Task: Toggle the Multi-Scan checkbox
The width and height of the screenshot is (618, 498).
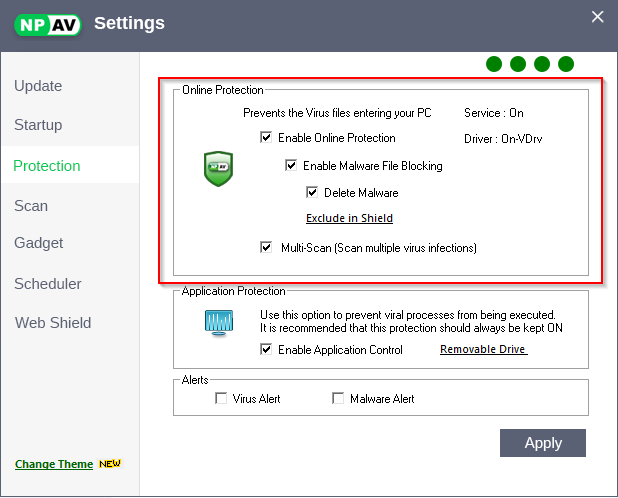Action: 266,247
